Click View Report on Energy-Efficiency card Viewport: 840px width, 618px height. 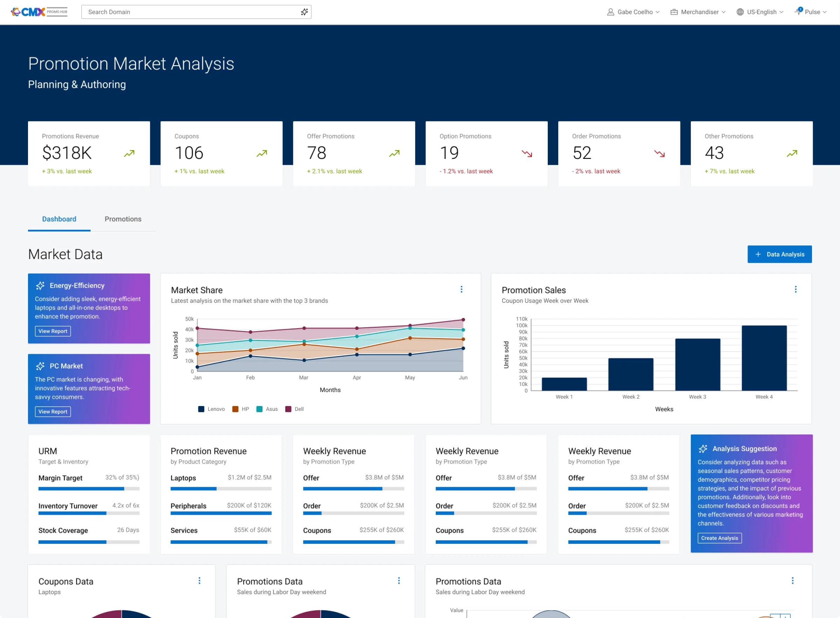[53, 331]
